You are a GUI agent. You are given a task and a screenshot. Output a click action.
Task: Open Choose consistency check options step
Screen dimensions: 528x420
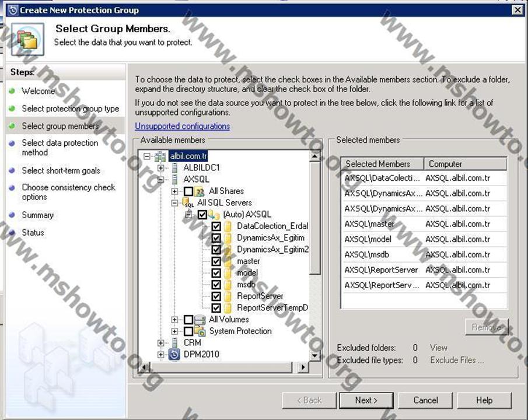pos(68,192)
